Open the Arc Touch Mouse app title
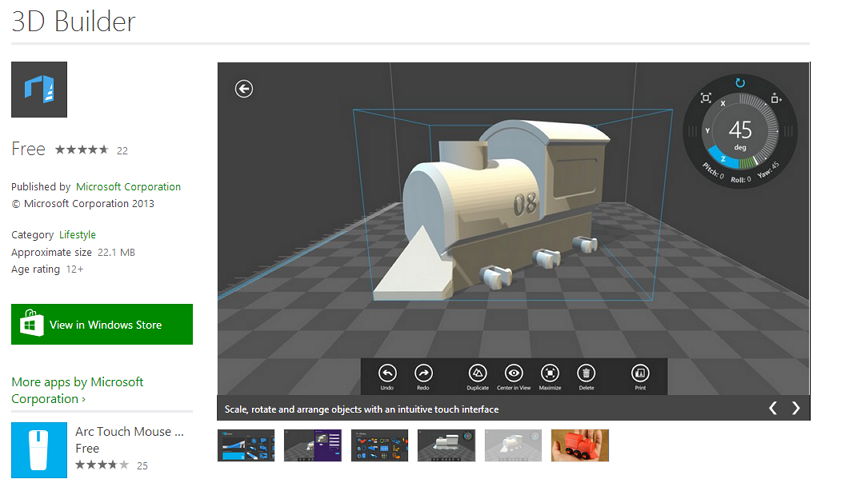845x483 pixels. click(129, 432)
